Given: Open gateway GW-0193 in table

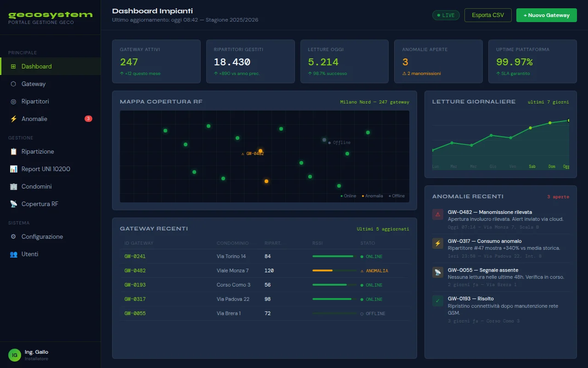Looking at the screenshot, I should tap(135, 285).
